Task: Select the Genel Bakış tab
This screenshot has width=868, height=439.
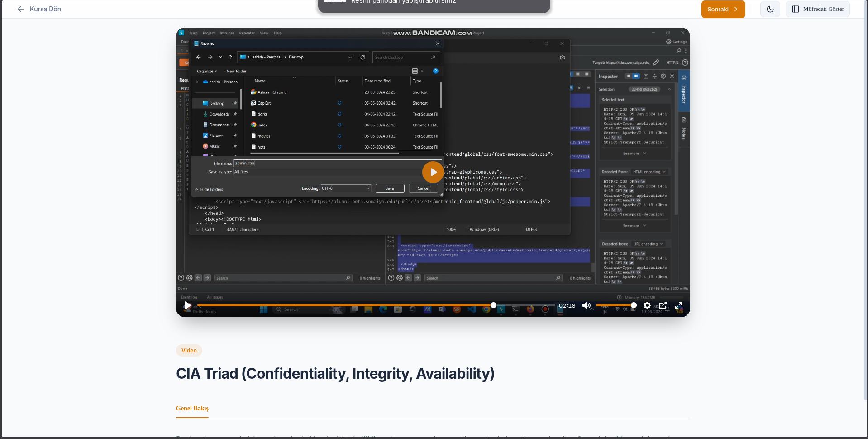Action: tap(192, 408)
